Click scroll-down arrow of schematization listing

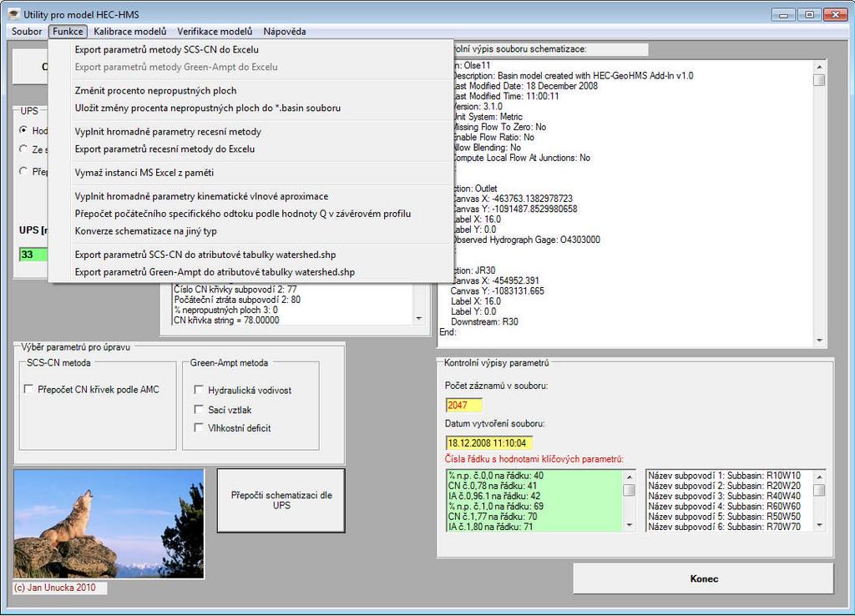(x=819, y=341)
